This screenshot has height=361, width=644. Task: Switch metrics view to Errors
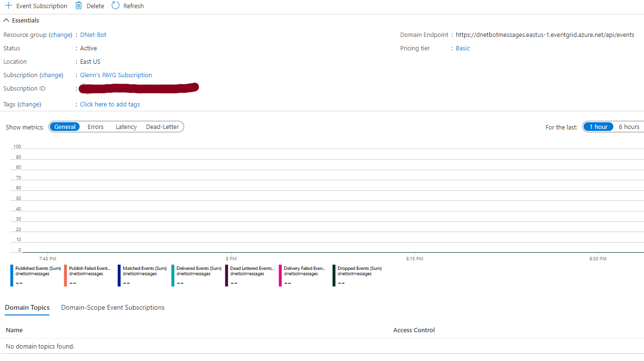click(95, 127)
